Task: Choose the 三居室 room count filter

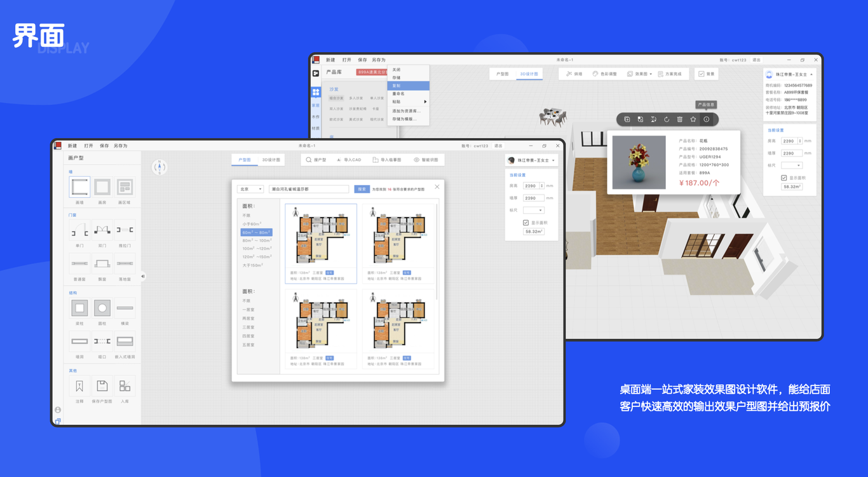Action: coord(248,327)
